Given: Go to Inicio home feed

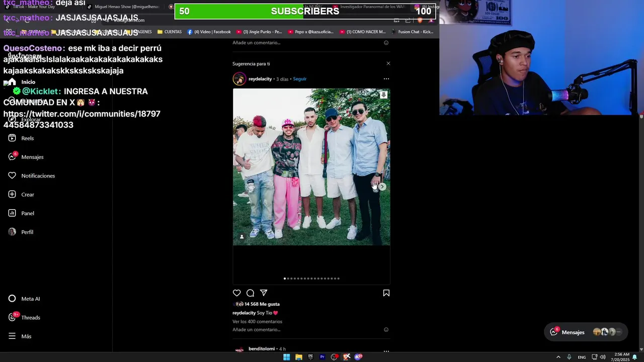Looking at the screenshot, I should tap(22, 82).
